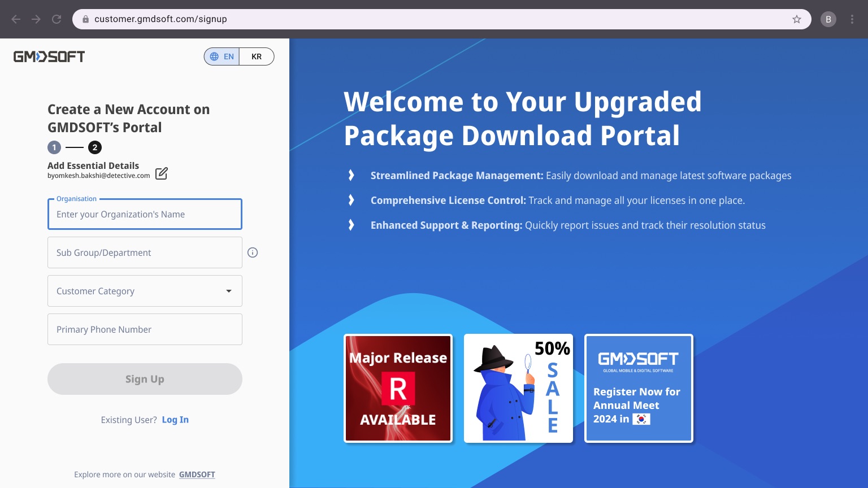Reload the signup page
This screenshot has width=868, height=488.
pos(57,19)
